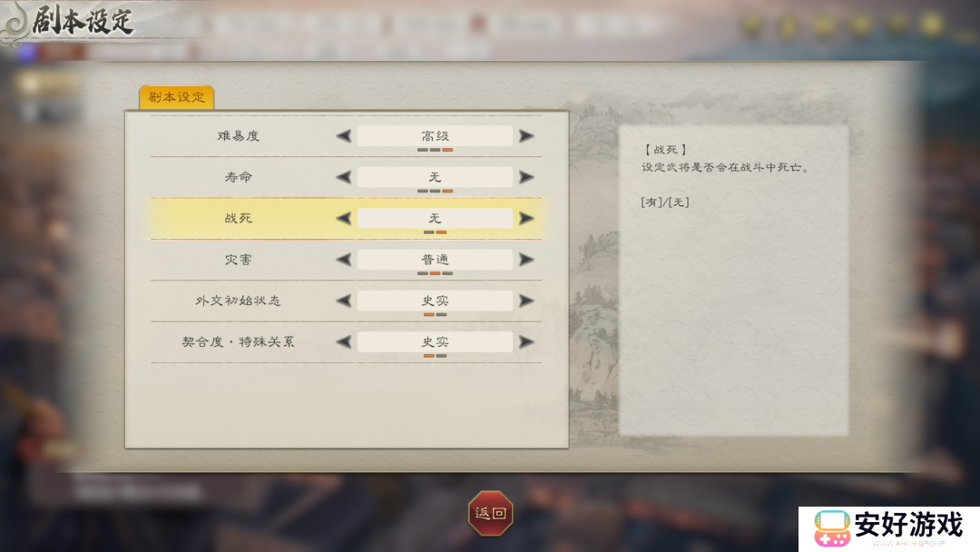Screen dimensions: 980x552
Task: Click right arrow for 灾害 普通
Action: tap(526, 260)
